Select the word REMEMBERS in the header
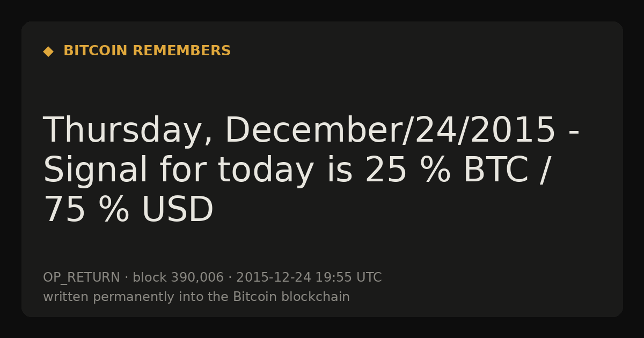 (182, 51)
